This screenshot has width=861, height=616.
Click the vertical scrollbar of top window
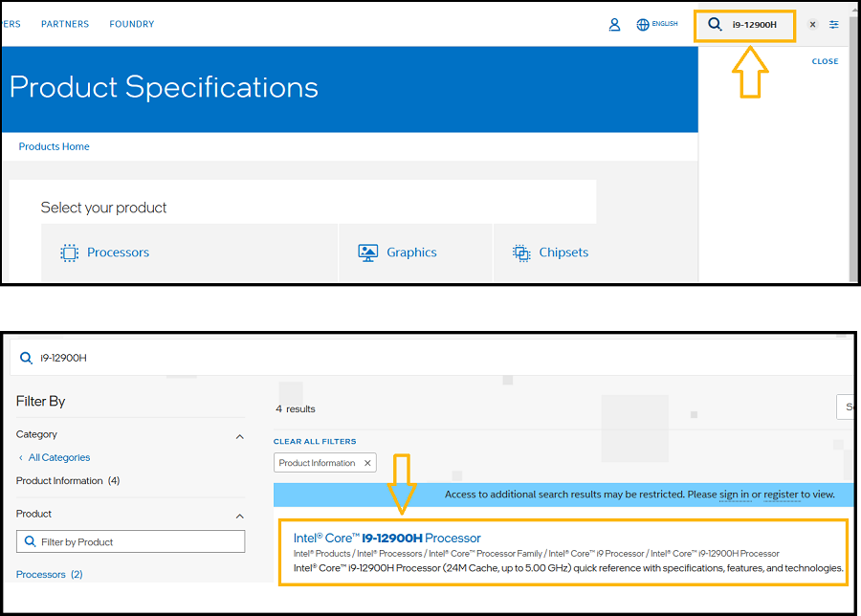click(x=854, y=148)
